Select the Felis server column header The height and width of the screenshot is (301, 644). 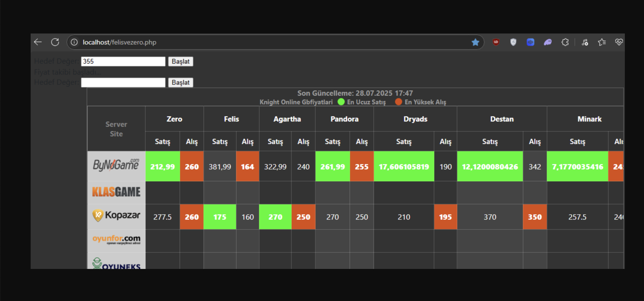click(x=232, y=119)
